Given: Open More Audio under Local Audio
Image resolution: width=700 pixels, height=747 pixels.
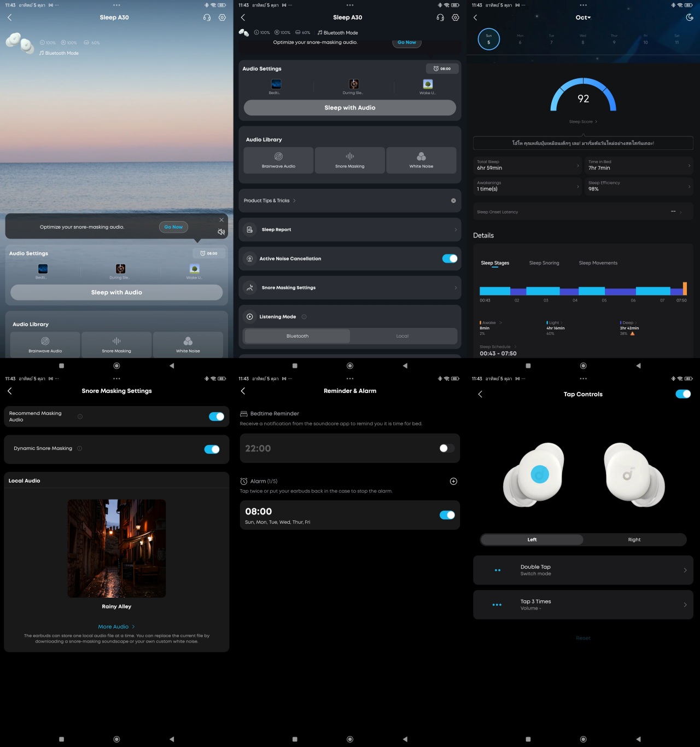Looking at the screenshot, I should point(116,627).
